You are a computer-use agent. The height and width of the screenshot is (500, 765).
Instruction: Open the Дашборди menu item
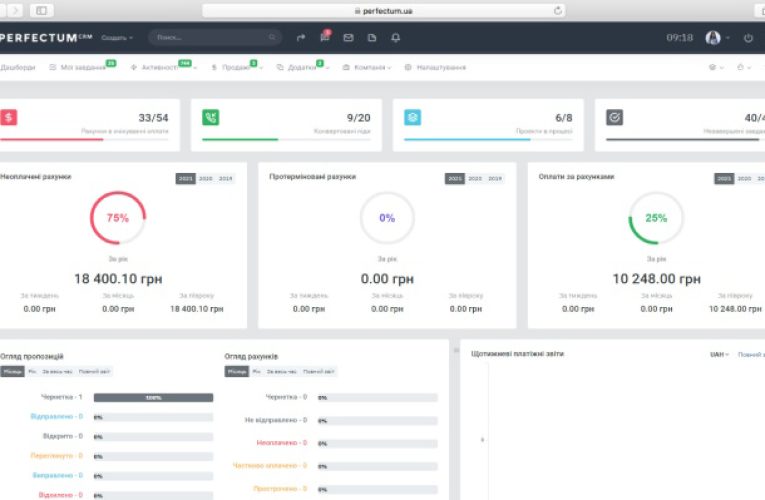pos(18,67)
